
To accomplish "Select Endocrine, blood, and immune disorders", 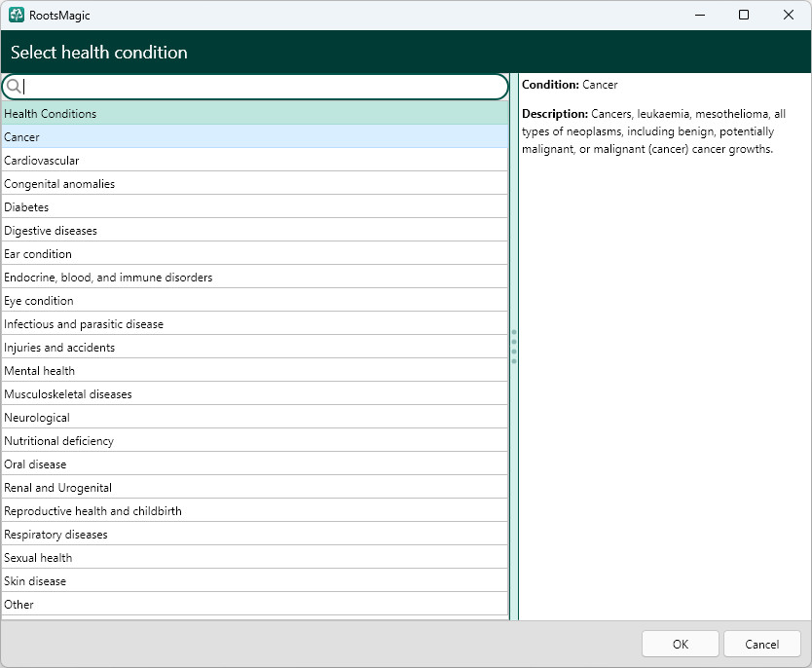I will (255, 277).
